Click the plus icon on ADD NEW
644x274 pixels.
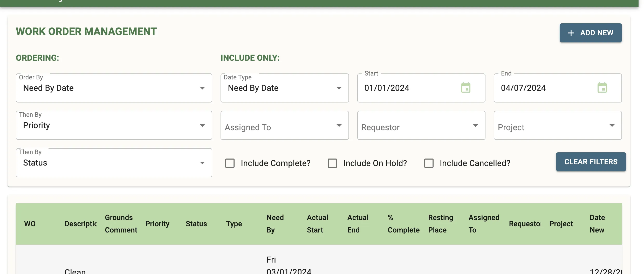click(x=571, y=33)
